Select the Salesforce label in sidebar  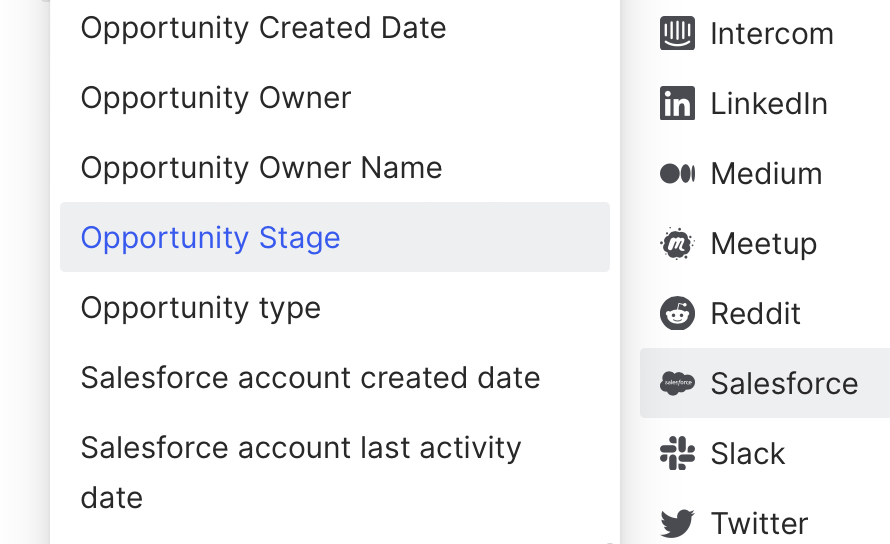tap(784, 384)
